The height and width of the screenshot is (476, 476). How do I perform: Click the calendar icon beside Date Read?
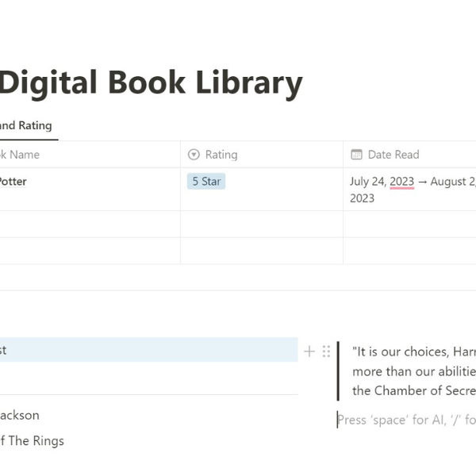click(x=356, y=155)
